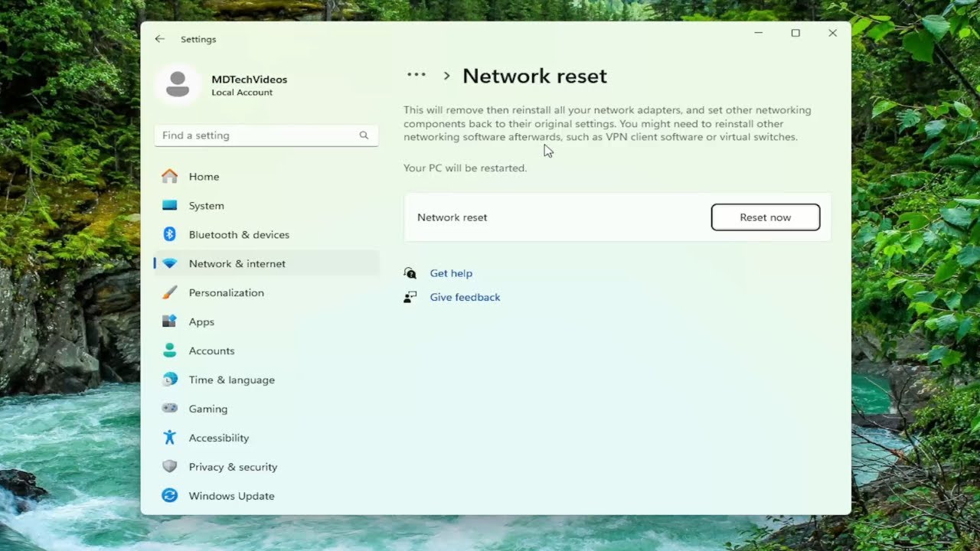Click the Get help headset icon

(x=410, y=273)
